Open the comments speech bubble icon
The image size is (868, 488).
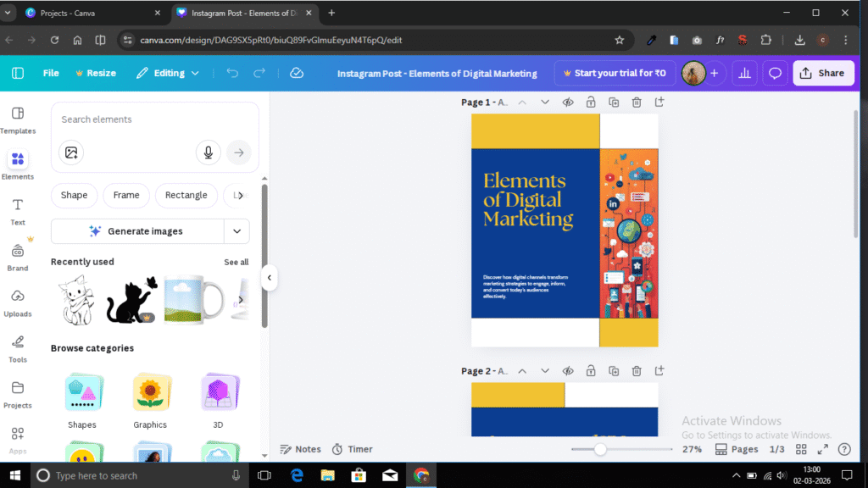point(775,74)
